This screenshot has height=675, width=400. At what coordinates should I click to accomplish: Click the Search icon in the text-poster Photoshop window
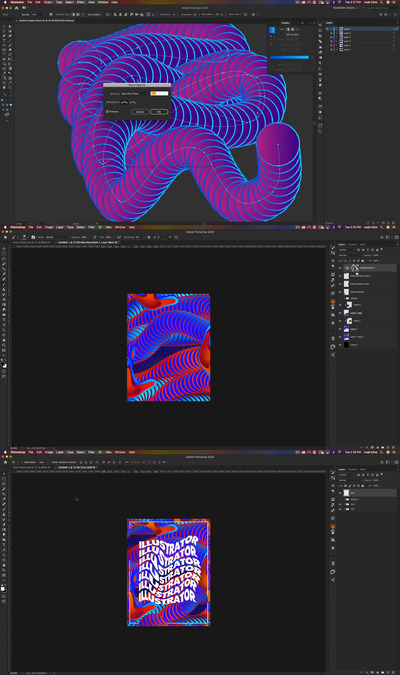381,462
